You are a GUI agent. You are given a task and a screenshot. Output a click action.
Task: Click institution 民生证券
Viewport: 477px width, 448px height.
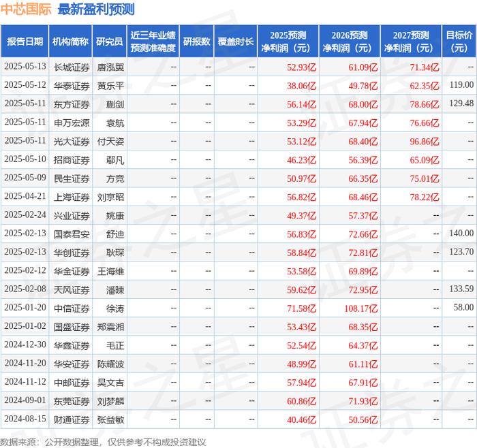point(72,178)
